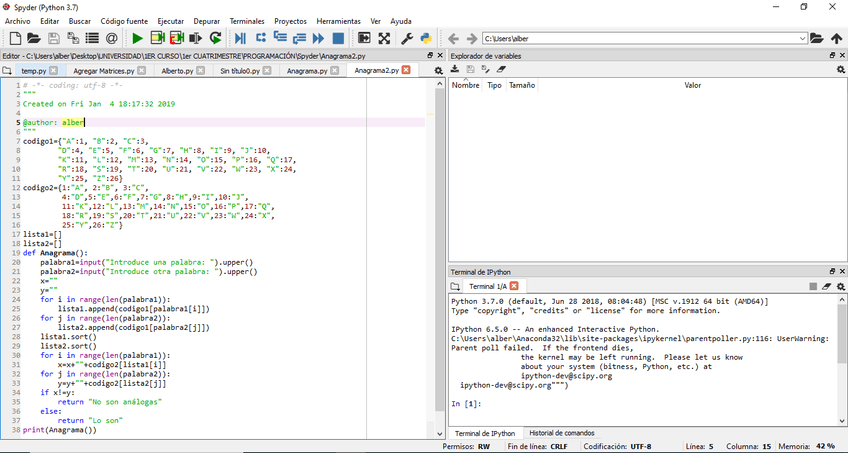Remove all variables with the eraser icon
This screenshot has width=848, height=453.
(x=501, y=70)
